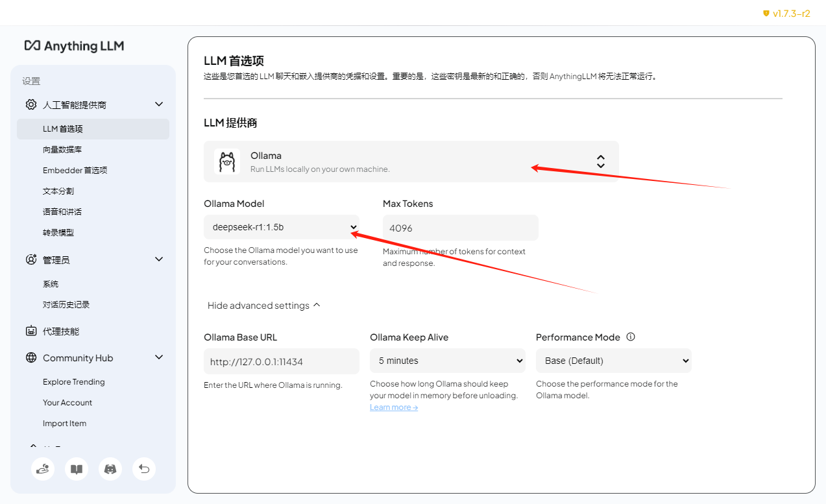The image size is (826, 504).
Task: Click the AnythingLLM logo
Action: 74,45
